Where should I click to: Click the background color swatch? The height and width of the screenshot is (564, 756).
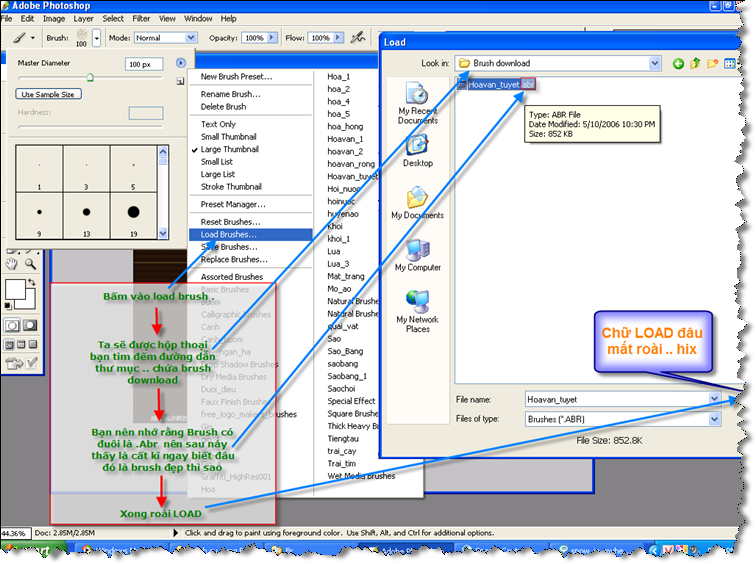[x=29, y=303]
